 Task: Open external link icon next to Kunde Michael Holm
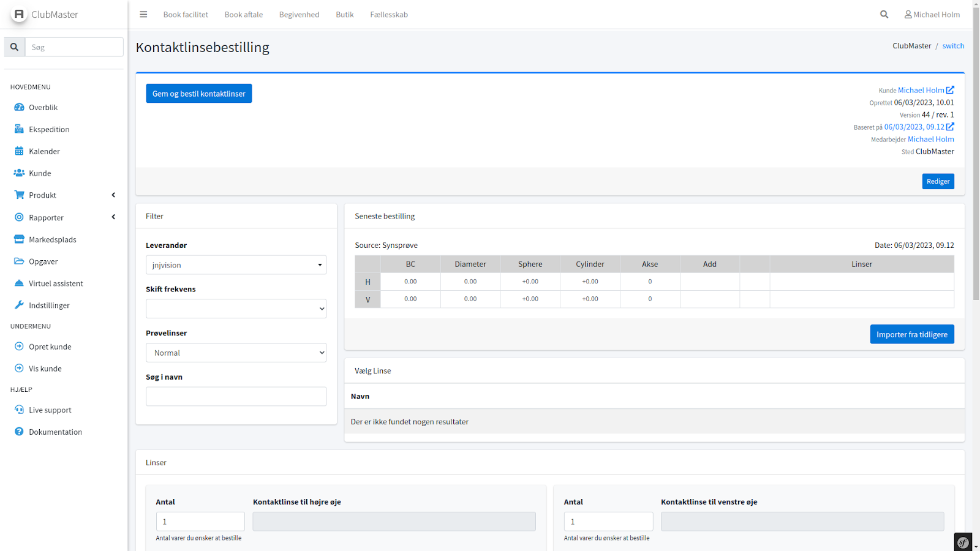[950, 90]
